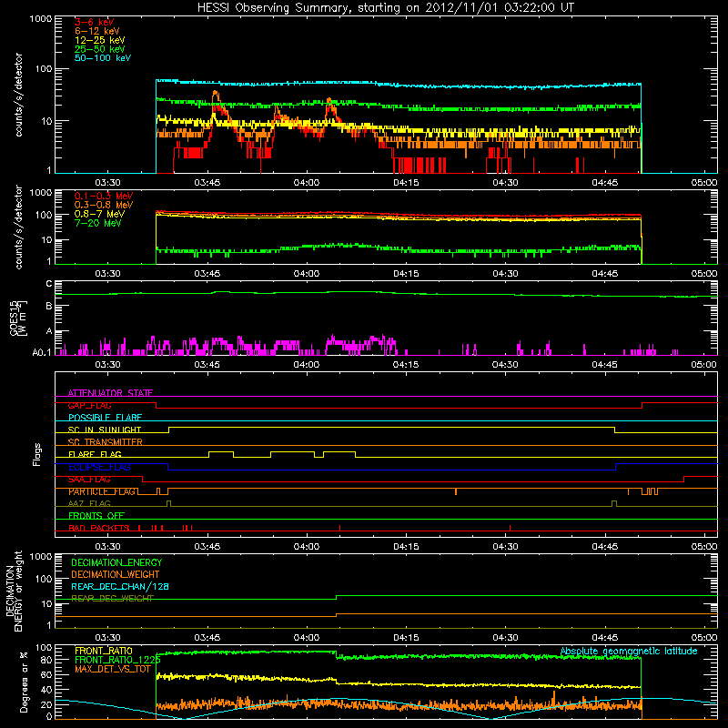Select the SC_IN_SUNLIGHT flag label
The height and width of the screenshot is (728, 728).
pyautogui.click(x=105, y=430)
